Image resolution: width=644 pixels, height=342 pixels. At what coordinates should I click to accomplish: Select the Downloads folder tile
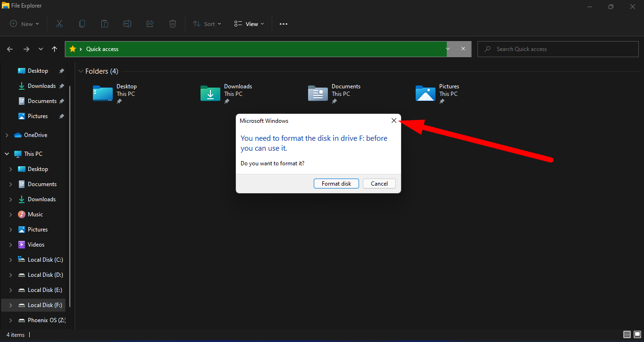point(227,94)
